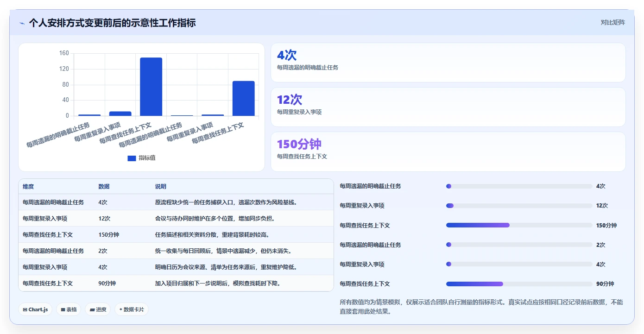Click the 对比矩阵 label in the header
Screen dimensions: 644x334
[612, 22]
